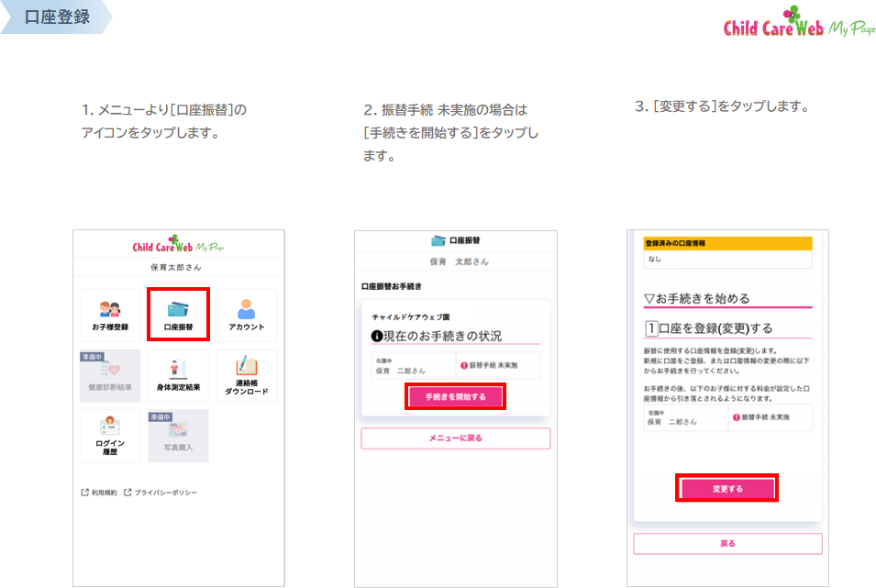Screen dimensions: 876x588
Task: Click the grayed-out 写真購入 tile
Action: point(178,436)
